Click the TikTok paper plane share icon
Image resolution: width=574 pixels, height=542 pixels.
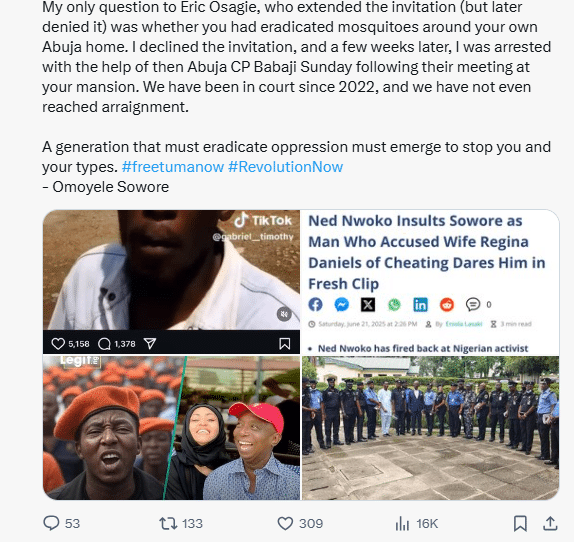point(150,343)
